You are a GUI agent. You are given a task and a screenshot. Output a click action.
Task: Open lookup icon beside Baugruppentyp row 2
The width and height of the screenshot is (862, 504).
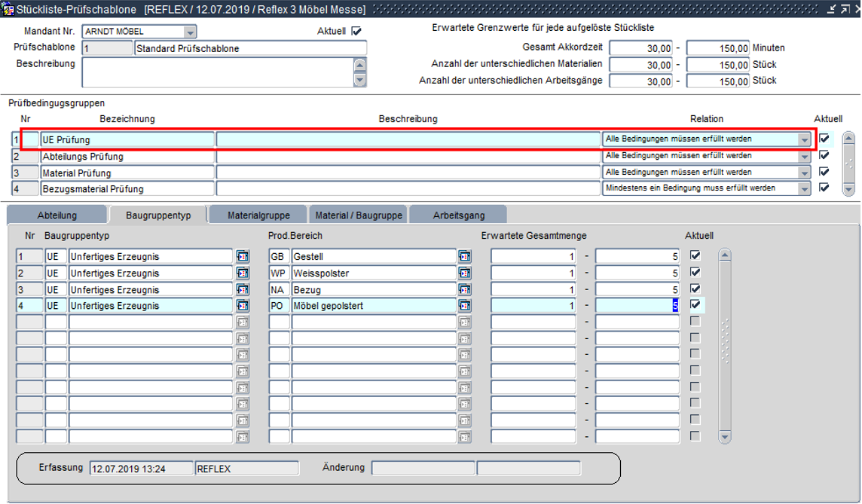click(x=243, y=273)
